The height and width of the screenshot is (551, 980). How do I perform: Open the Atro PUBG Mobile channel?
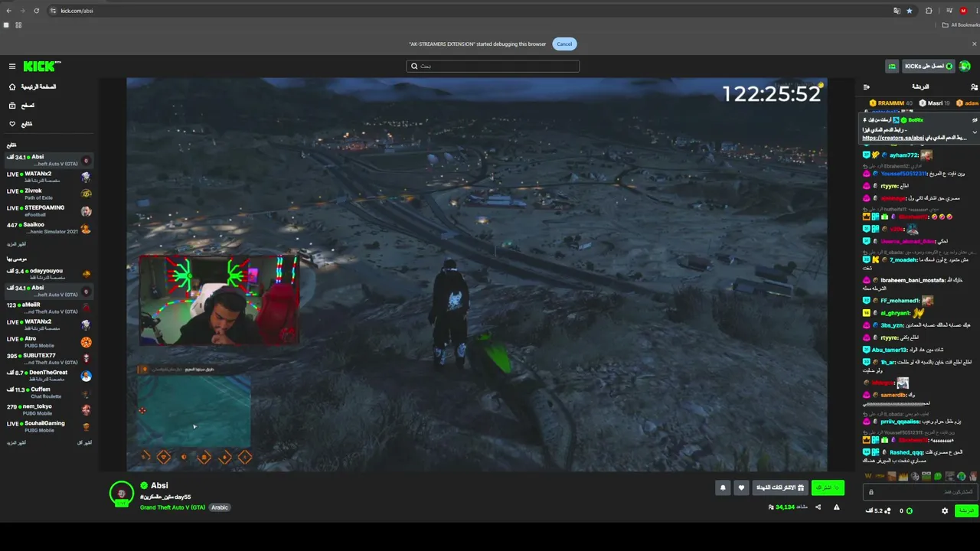click(x=49, y=341)
